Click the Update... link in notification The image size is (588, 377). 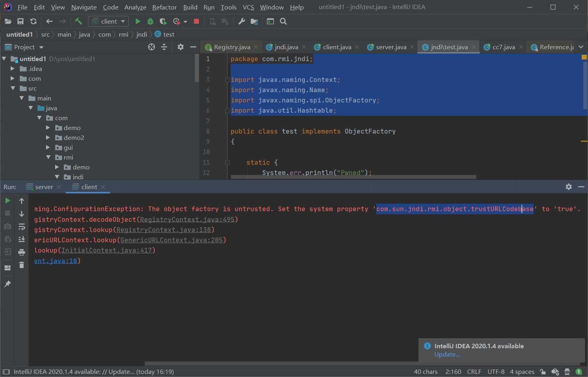click(x=447, y=355)
